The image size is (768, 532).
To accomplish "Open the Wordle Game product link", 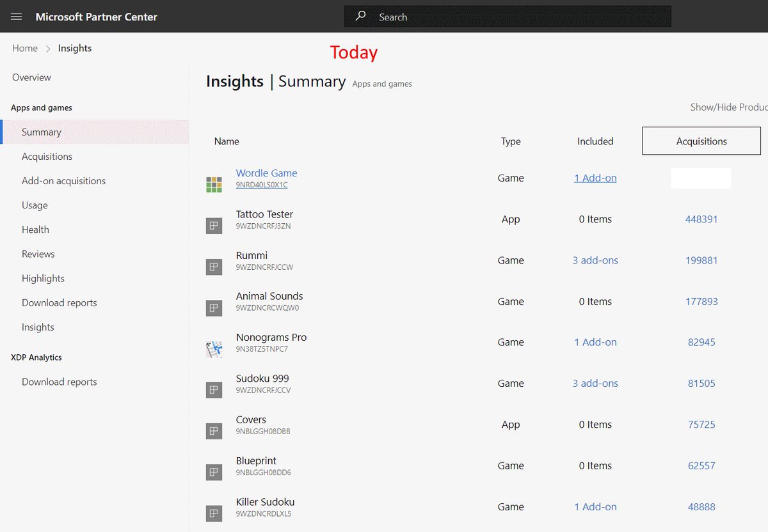I will point(266,173).
